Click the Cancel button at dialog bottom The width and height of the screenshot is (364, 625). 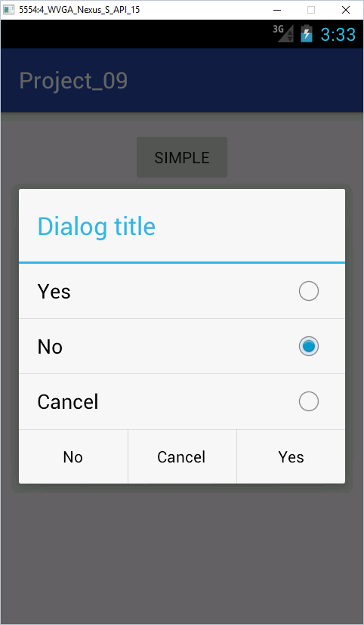click(182, 456)
